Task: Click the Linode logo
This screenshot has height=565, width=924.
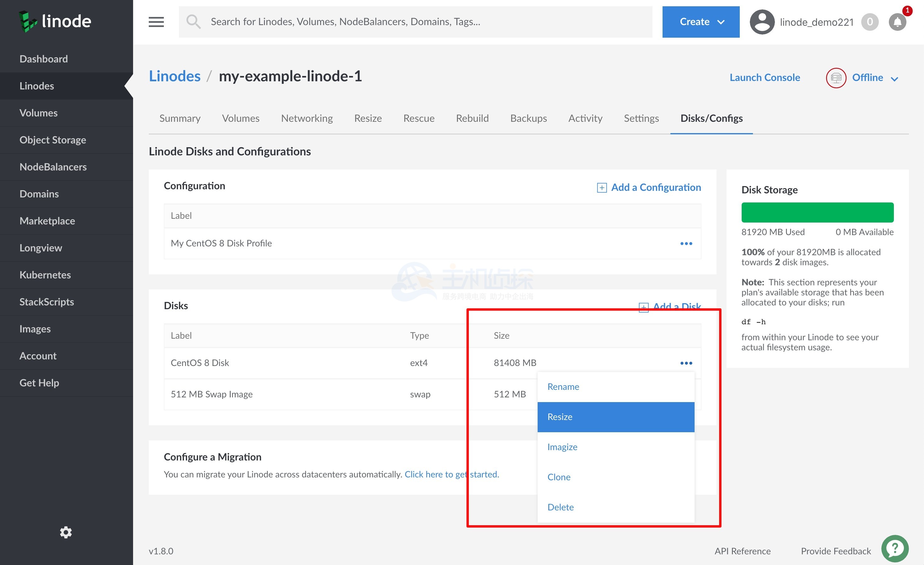Action: point(55,21)
